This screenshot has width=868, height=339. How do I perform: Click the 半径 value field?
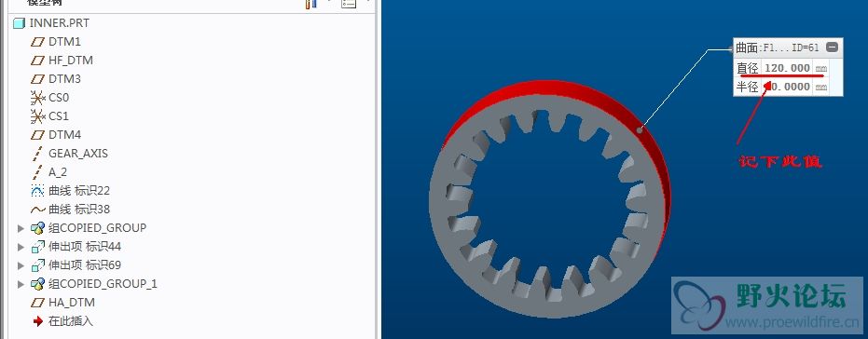[x=787, y=87]
